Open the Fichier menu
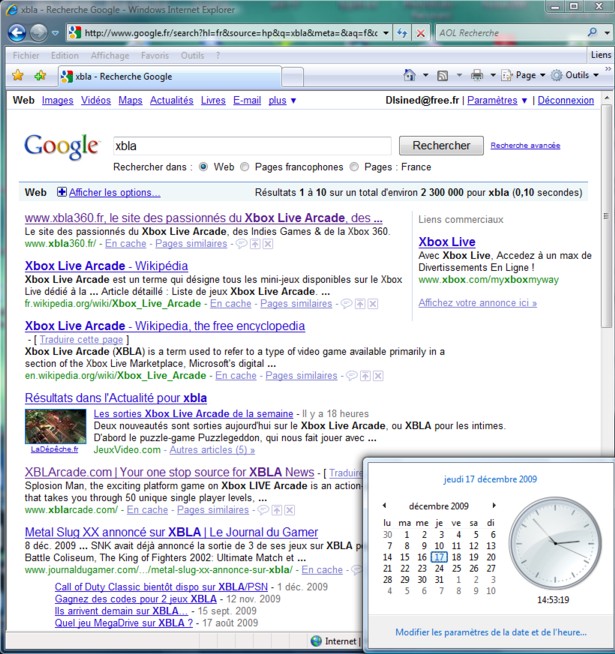 click(26, 55)
